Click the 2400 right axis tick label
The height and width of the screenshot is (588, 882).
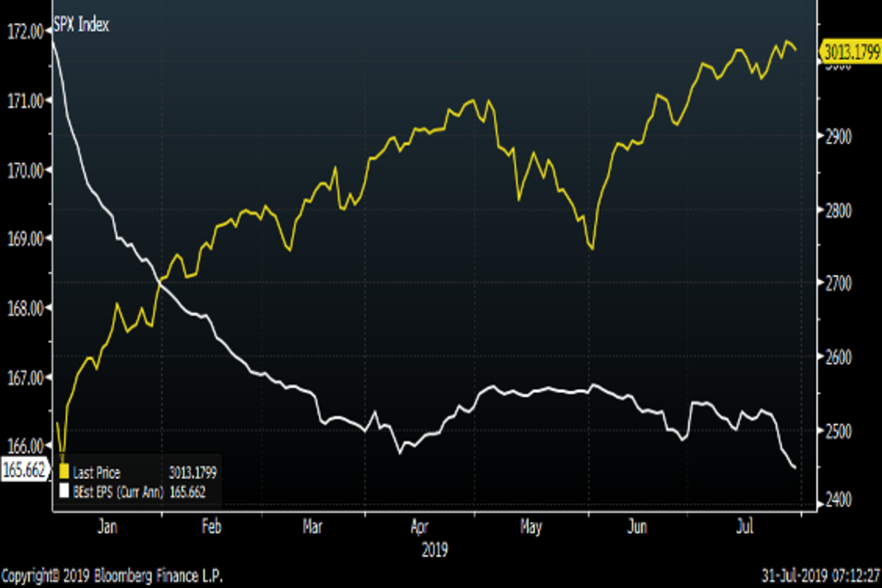tap(834, 501)
